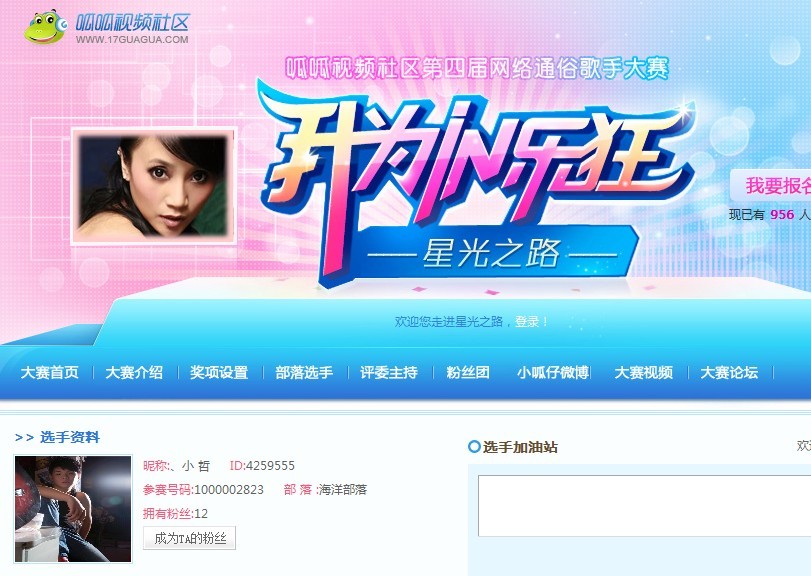Open the 部落选手 section
Screen dimensions: 811x576
coord(304,372)
